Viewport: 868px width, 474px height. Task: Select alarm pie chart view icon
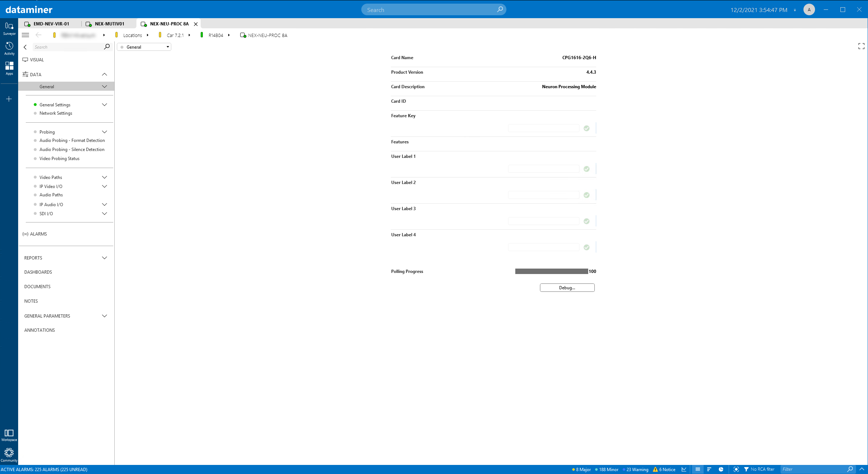(721, 469)
